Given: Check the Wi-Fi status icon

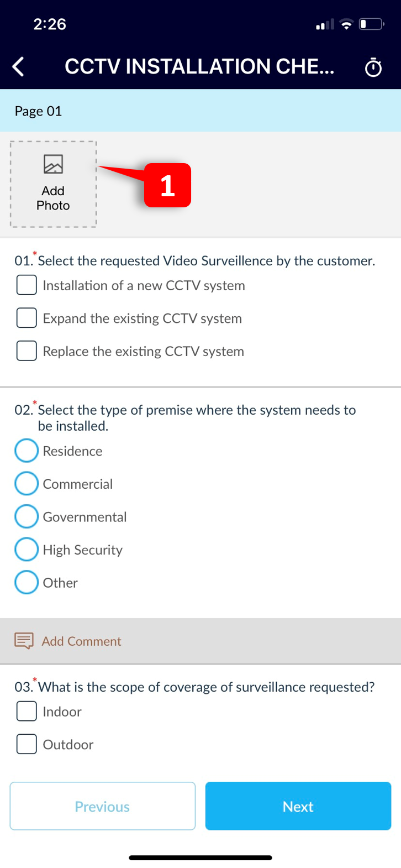Looking at the screenshot, I should pyautogui.click(x=346, y=24).
